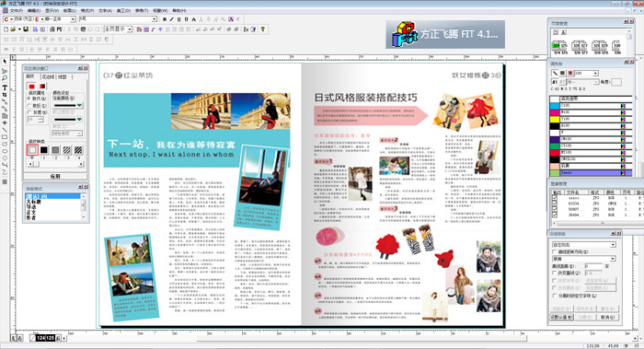
Task: Toggle the Bold (B) formatting icon
Action: tap(165, 19)
